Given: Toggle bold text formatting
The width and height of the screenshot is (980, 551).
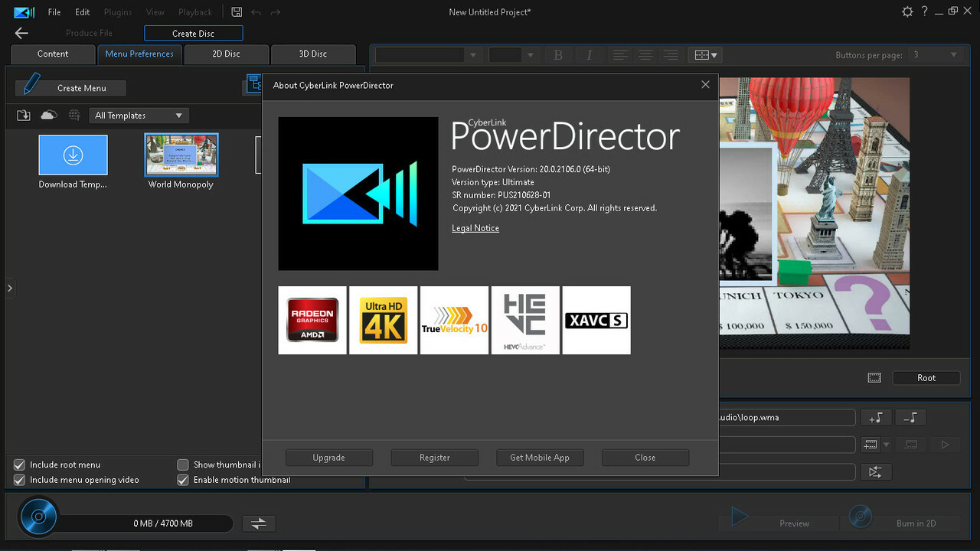Looking at the screenshot, I should (558, 55).
